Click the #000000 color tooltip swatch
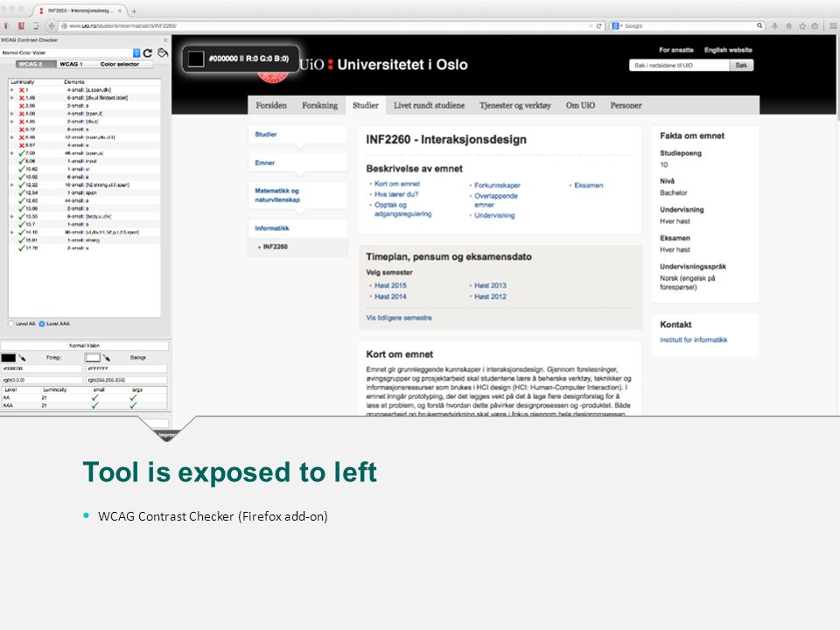Viewport: 840px width, 630px height. (196, 59)
